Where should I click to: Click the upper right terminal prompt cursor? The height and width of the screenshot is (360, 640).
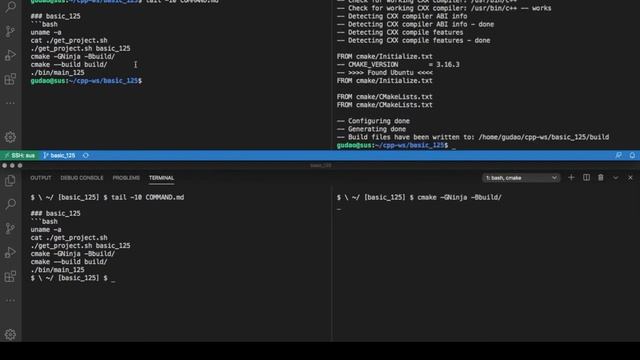tap(453, 146)
